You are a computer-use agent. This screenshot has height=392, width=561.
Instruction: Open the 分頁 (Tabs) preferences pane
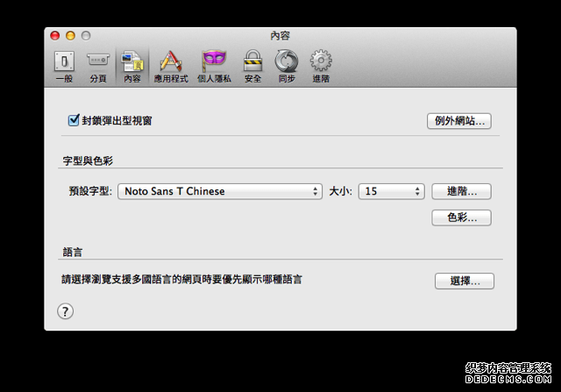coord(98,67)
